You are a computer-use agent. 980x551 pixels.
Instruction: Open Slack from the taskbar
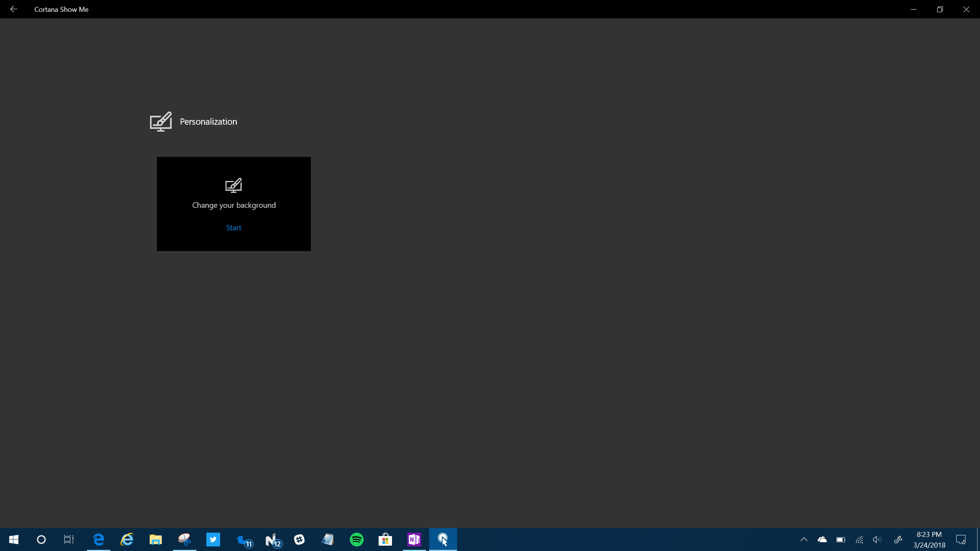click(299, 540)
